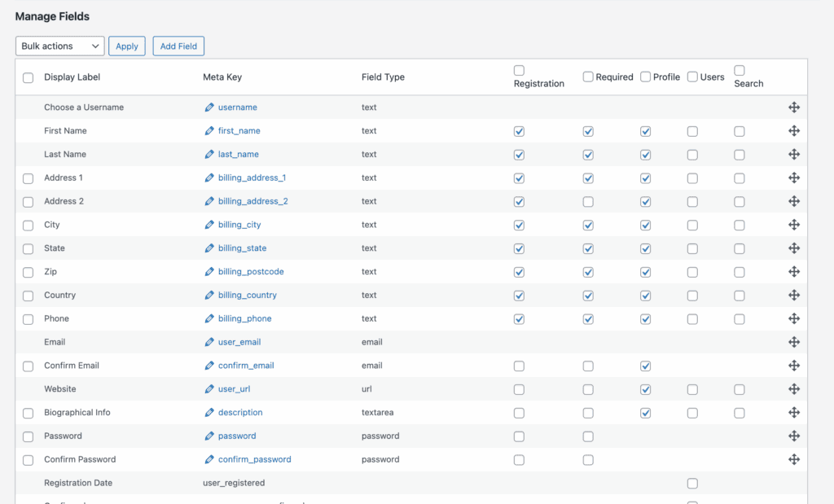Screen dimensions: 834x504
Task: Click the pencil icon beside confirm_email
Action: [209, 366]
